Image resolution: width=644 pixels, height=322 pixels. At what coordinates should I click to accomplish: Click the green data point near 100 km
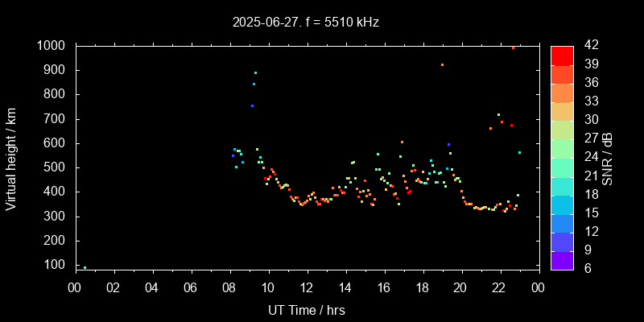85,267
